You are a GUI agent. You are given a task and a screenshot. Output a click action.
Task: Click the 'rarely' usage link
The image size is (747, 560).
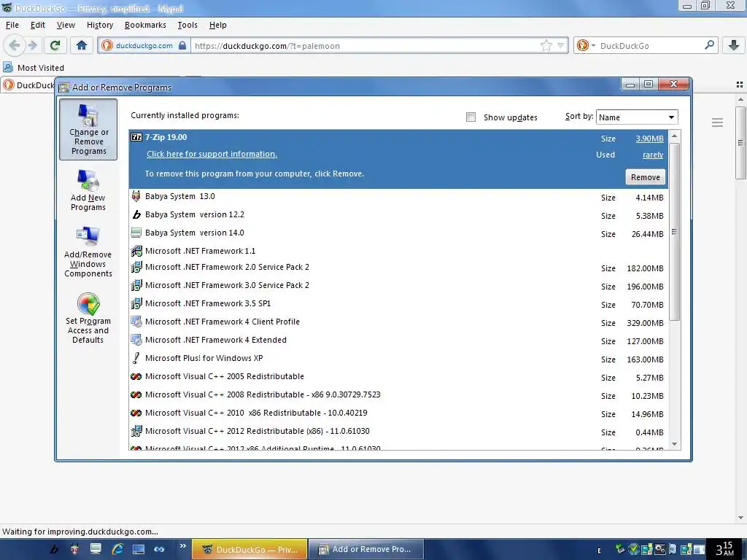click(653, 155)
